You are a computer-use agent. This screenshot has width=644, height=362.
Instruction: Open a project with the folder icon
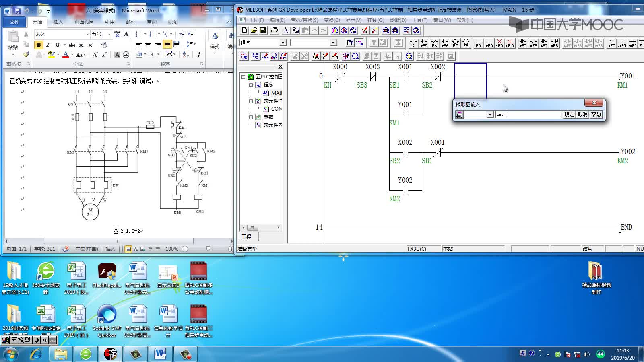[254, 31]
